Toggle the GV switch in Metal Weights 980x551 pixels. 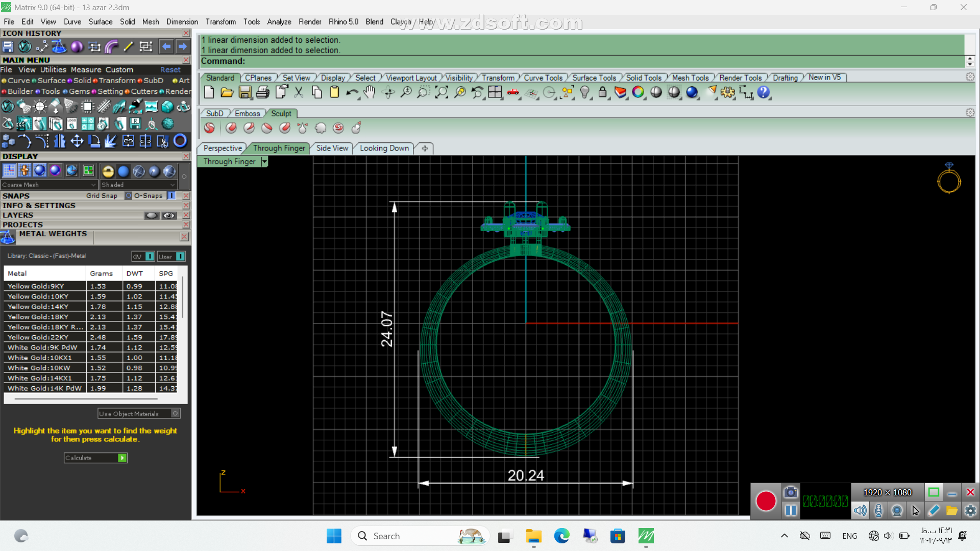150,257
